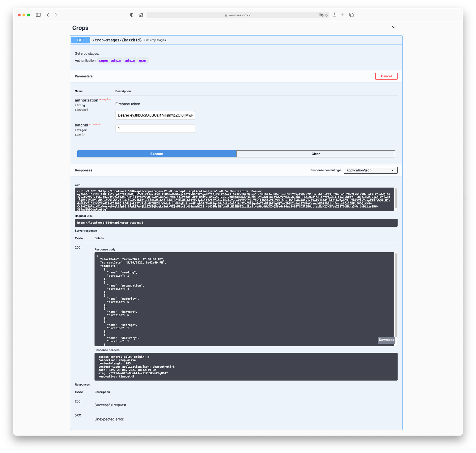
Task: Edit the batchId input field
Action: [x=155, y=128]
